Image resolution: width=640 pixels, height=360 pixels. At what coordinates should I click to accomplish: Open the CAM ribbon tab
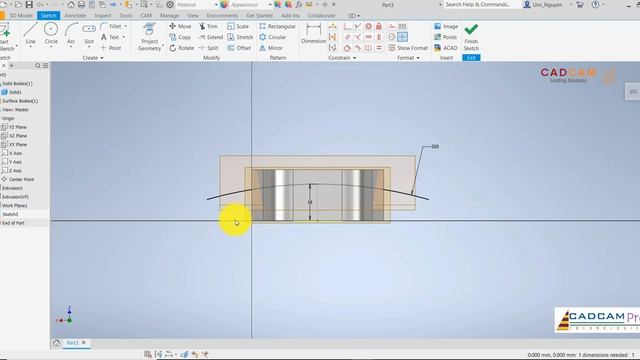coord(146,16)
